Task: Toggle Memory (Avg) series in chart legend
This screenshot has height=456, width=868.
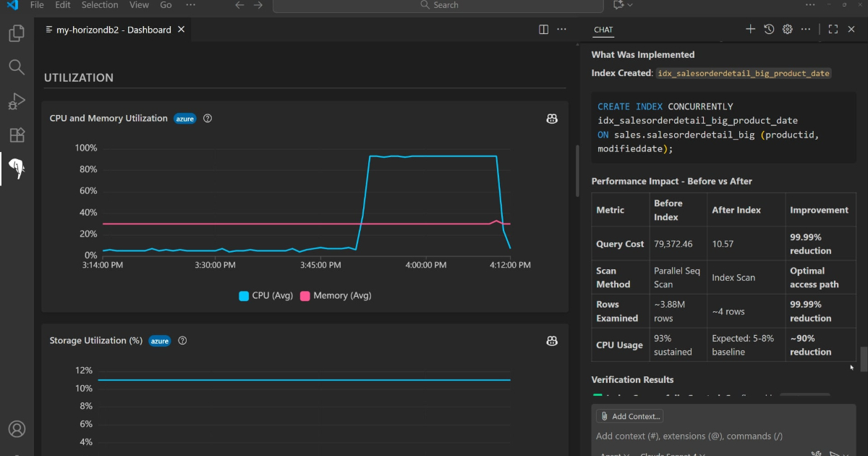Action: click(335, 295)
